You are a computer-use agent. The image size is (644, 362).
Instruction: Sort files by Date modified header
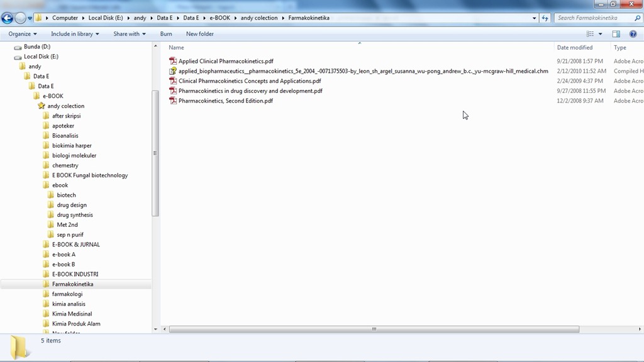(x=575, y=48)
